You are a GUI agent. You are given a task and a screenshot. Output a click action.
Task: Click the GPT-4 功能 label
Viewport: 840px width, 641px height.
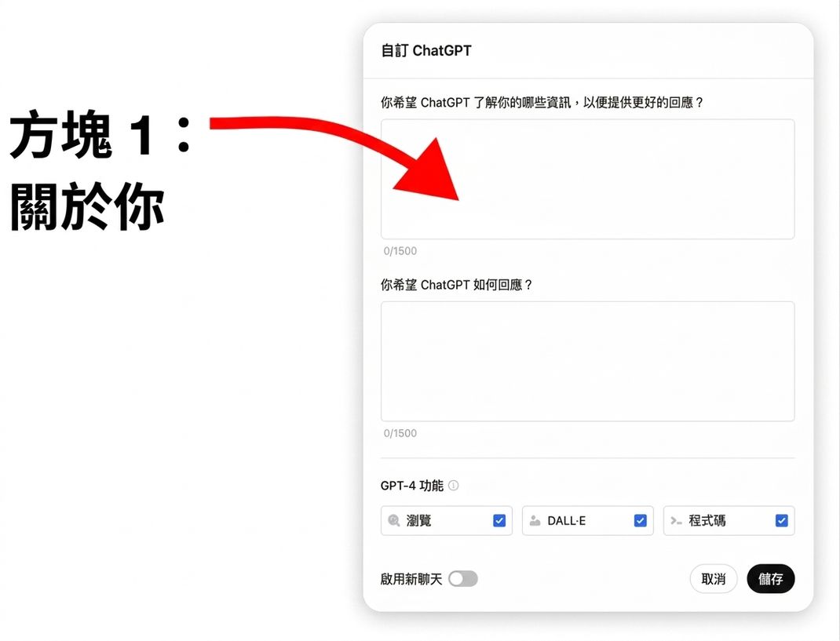tap(412, 486)
